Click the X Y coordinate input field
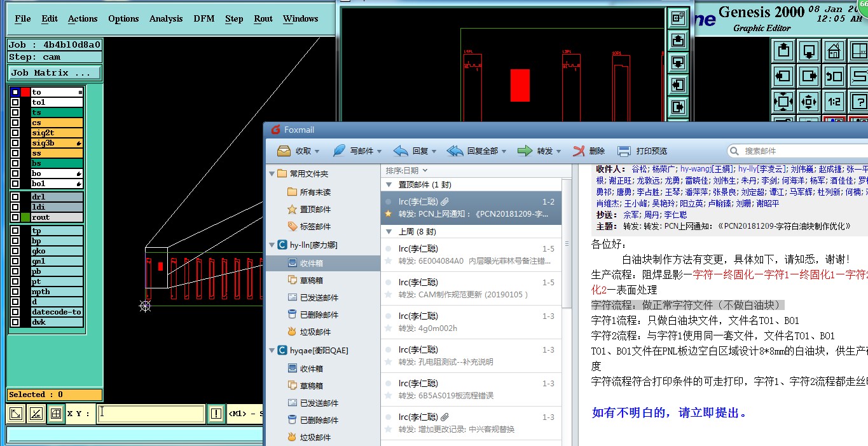The width and height of the screenshot is (868, 446). [151, 414]
